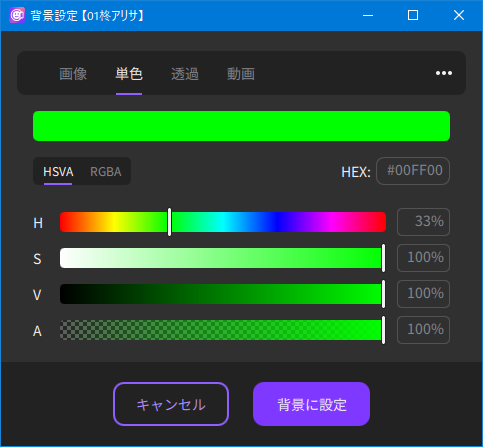483x447 pixels.
Task: Click the middle of the saturation slider
Action: [223, 258]
